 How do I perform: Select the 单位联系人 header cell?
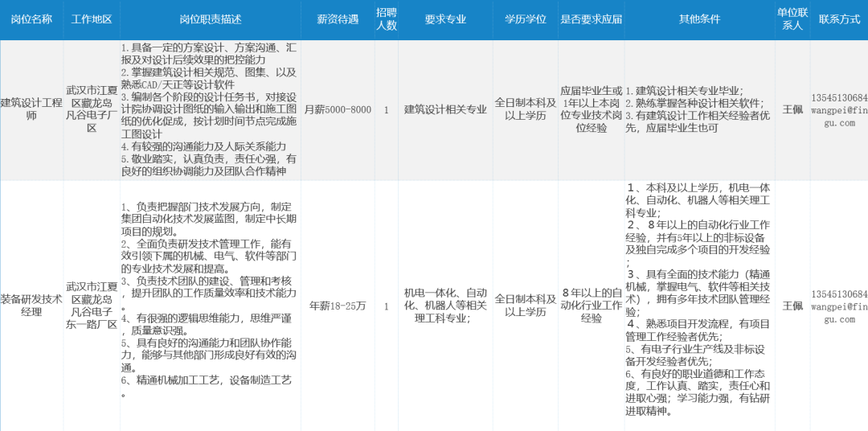click(x=792, y=19)
